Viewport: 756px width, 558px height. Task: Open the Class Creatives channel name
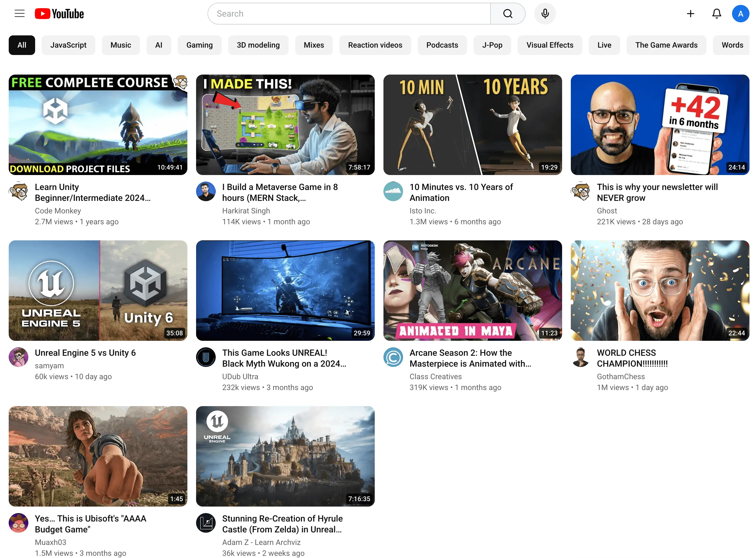435,377
